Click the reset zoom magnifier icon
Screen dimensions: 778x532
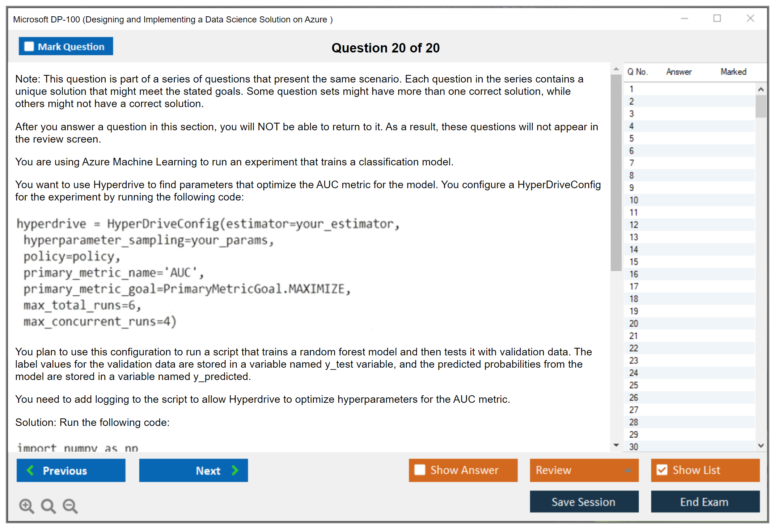[48, 506]
